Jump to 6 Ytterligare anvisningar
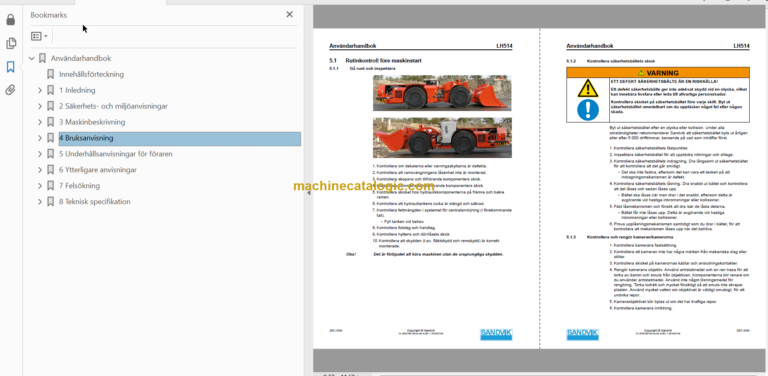 click(x=98, y=170)
